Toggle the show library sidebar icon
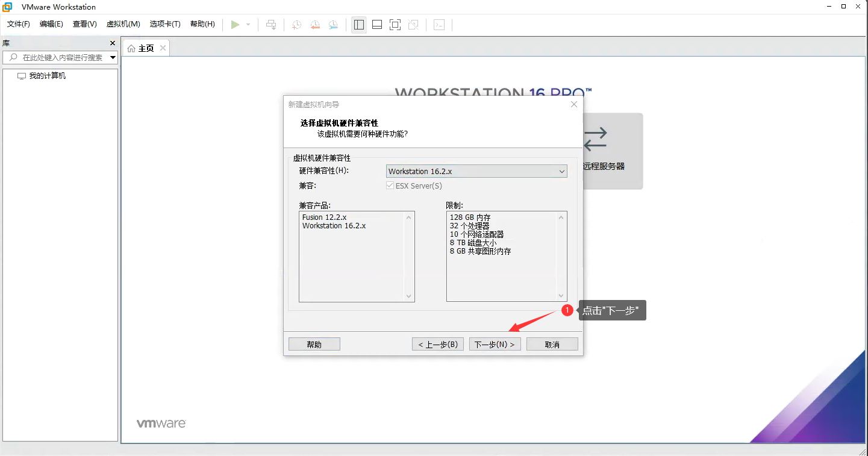The image size is (868, 456). click(359, 25)
